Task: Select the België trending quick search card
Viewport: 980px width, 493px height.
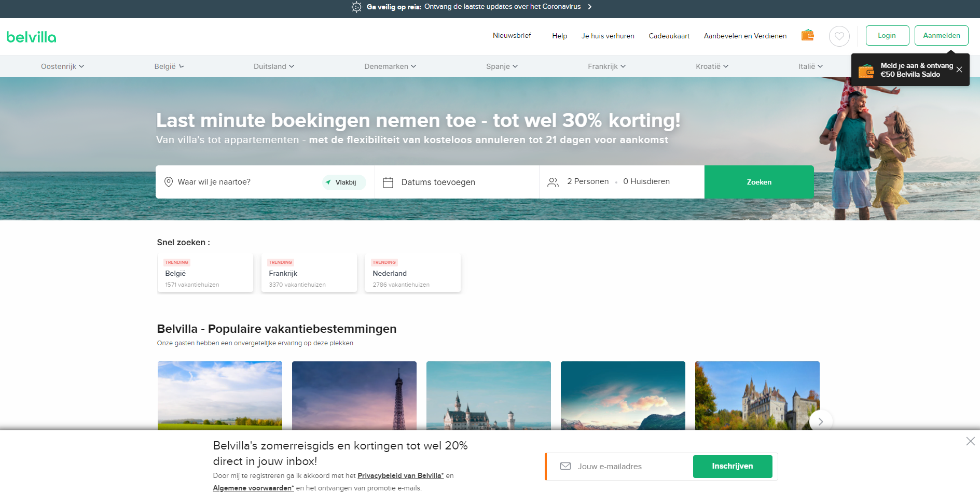Action: point(205,273)
